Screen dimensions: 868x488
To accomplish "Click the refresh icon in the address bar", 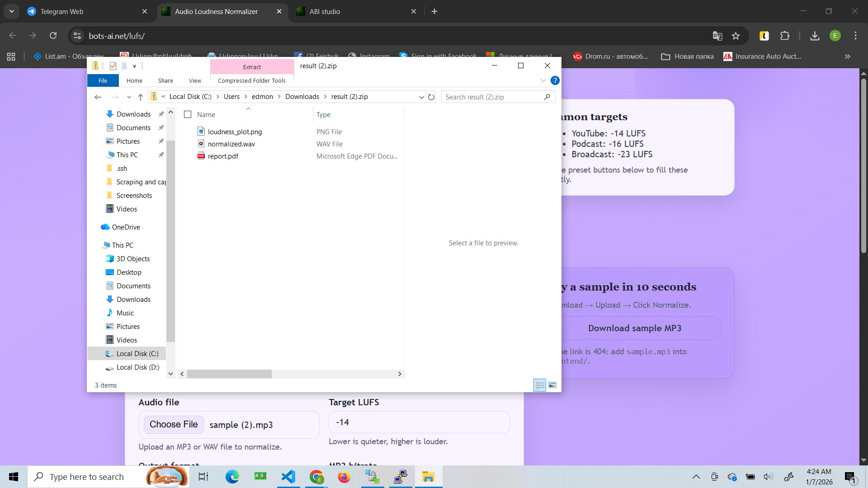I will point(431,97).
